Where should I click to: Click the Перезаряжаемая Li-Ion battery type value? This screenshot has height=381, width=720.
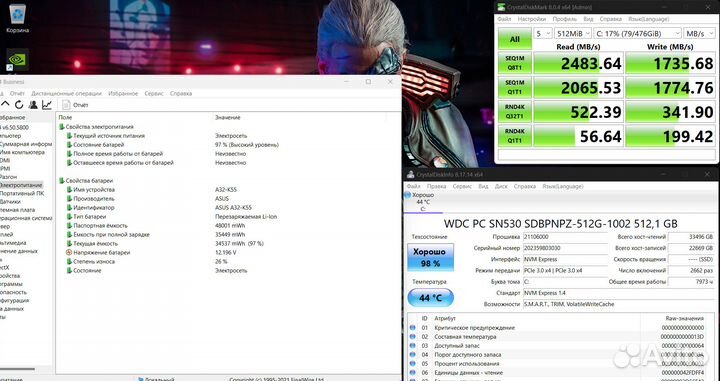(x=246, y=217)
